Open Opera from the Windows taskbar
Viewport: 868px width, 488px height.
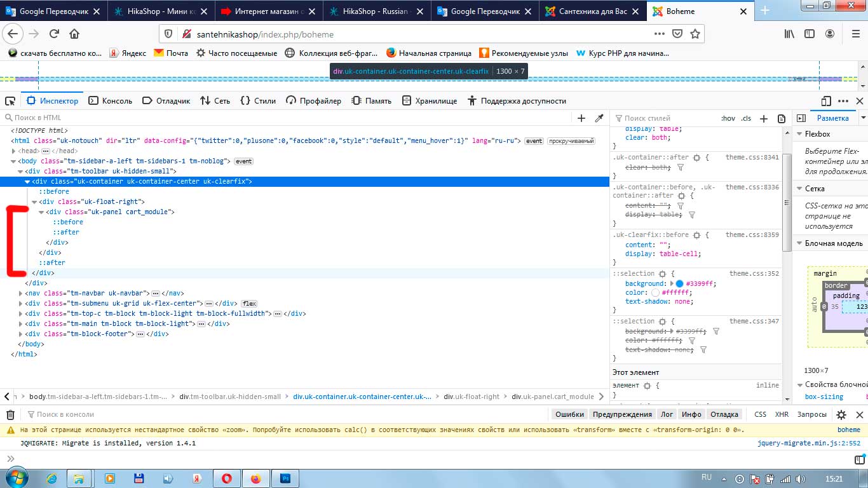coord(226,478)
